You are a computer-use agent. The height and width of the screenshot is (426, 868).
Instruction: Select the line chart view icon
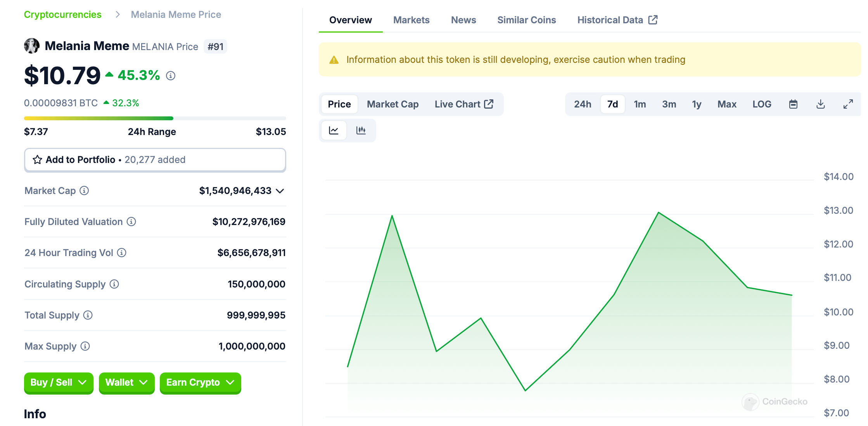[334, 130]
